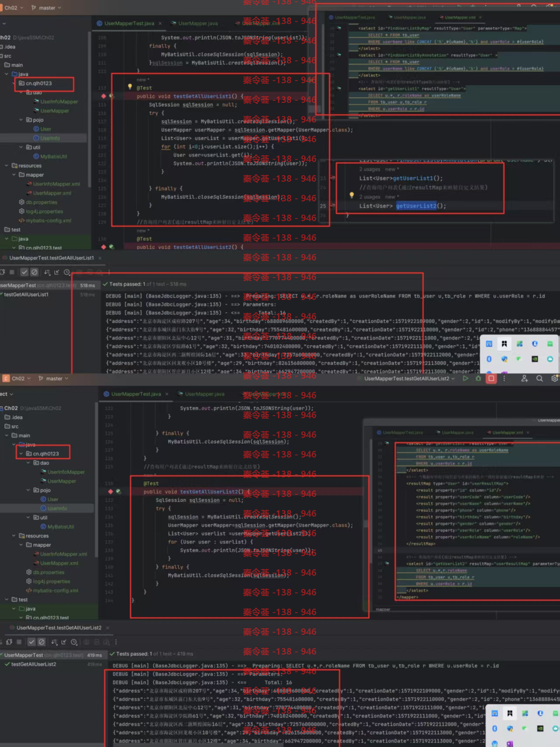Open master branch dropdown in lower title bar
The image size is (560, 747).
click(x=54, y=379)
